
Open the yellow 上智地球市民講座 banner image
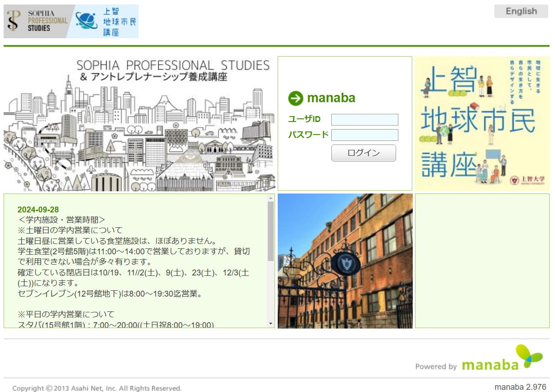(x=482, y=124)
